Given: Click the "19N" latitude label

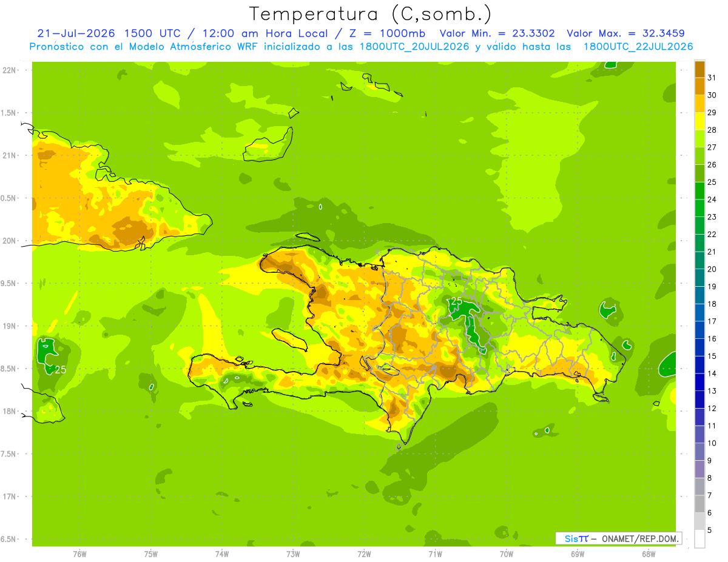Looking at the screenshot, I should point(9,326).
